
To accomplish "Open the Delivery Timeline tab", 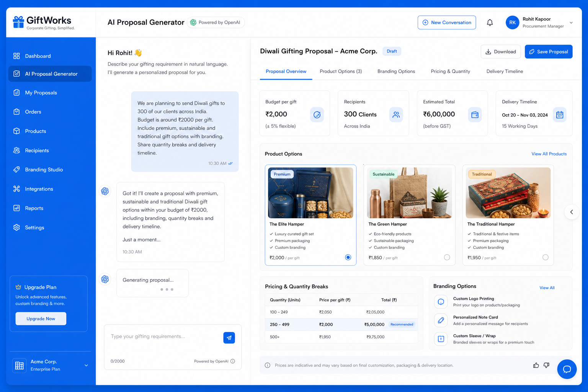I will click(505, 71).
